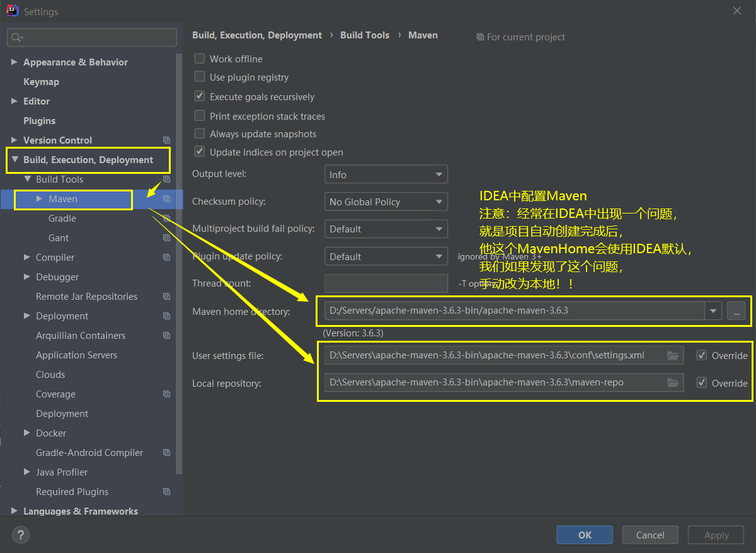Image resolution: width=756 pixels, height=553 pixels.
Task: Open help with the question mark icon
Action: [x=21, y=535]
